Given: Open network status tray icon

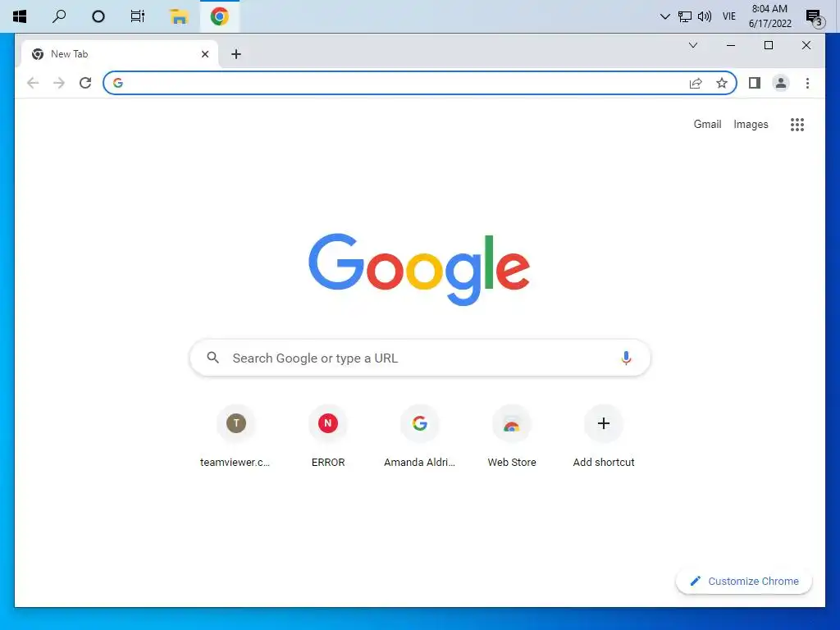Looking at the screenshot, I should pyautogui.click(x=685, y=16).
